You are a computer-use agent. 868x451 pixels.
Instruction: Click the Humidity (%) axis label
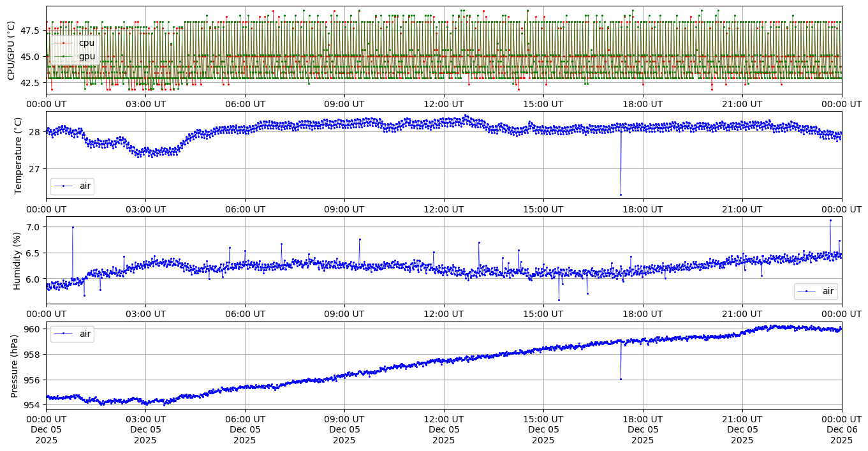(18, 260)
